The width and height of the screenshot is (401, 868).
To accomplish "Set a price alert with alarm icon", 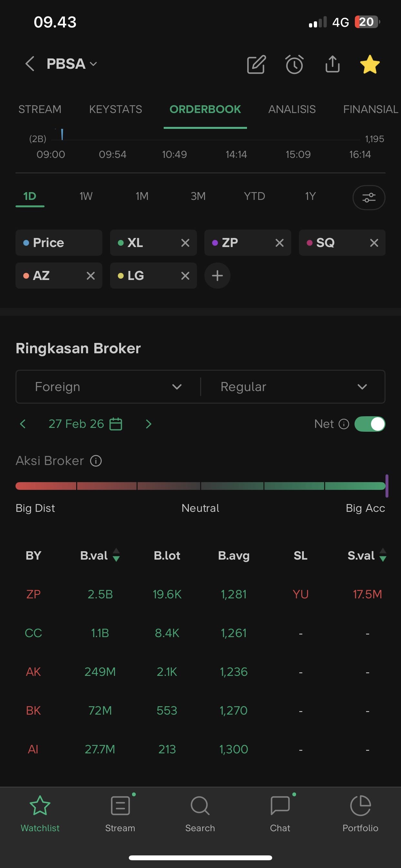I will pyautogui.click(x=294, y=64).
